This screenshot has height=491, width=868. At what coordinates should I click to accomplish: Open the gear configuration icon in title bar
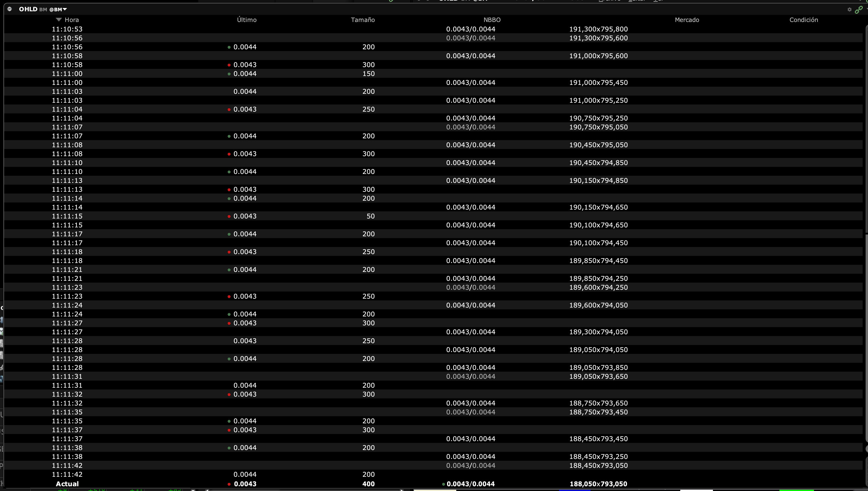coord(849,9)
